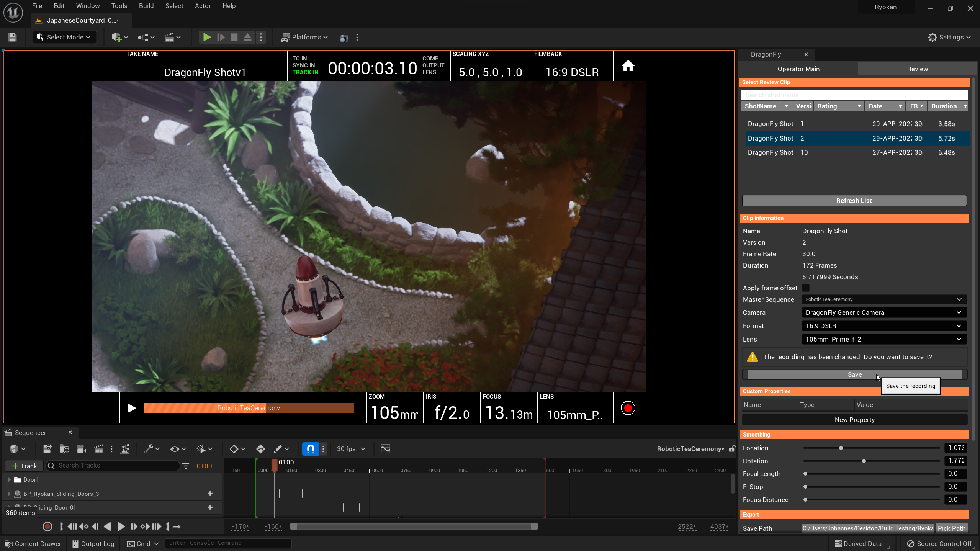Click the viewport play triangle beside RoboticTeaCeremony
This screenshot has height=551, width=980.
131,408
